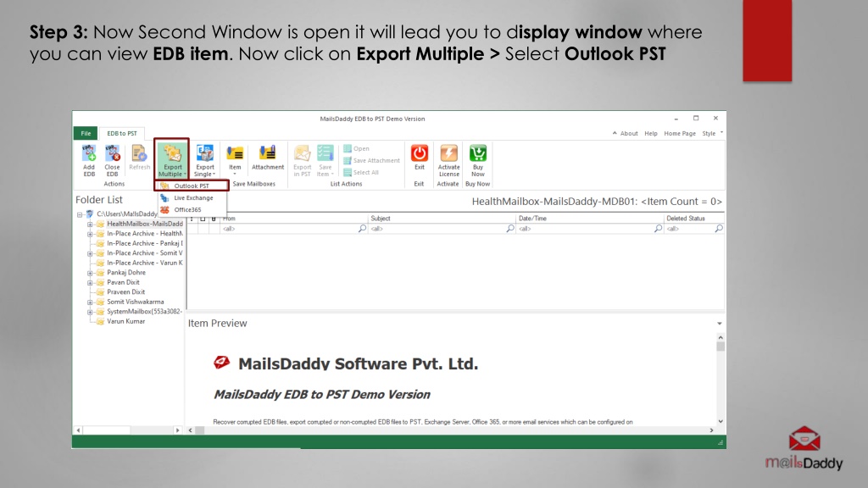
Task: Click the Subject filter search icon
Action: [x=509, y=229]
